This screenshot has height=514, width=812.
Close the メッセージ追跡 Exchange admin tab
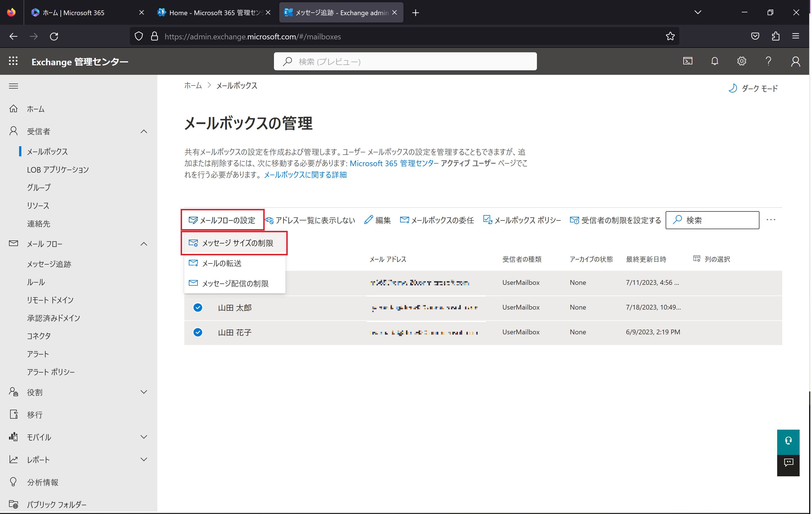[x=394, y=12]
